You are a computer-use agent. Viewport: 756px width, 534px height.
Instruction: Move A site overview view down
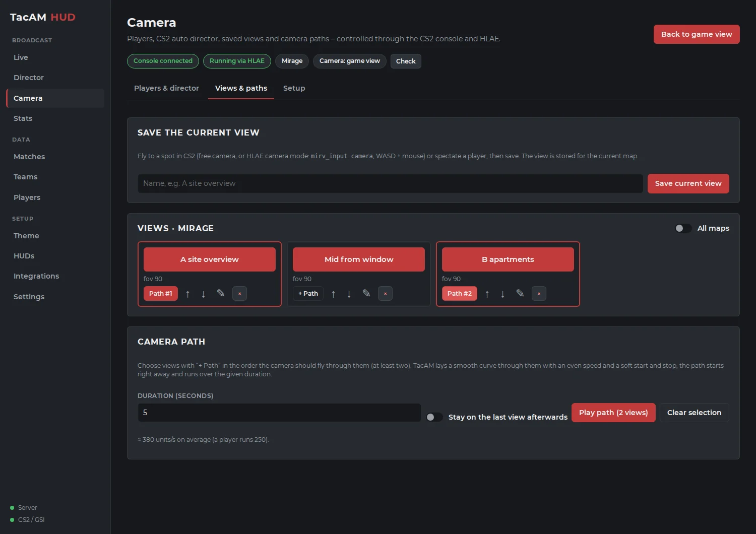pos(203,294)
